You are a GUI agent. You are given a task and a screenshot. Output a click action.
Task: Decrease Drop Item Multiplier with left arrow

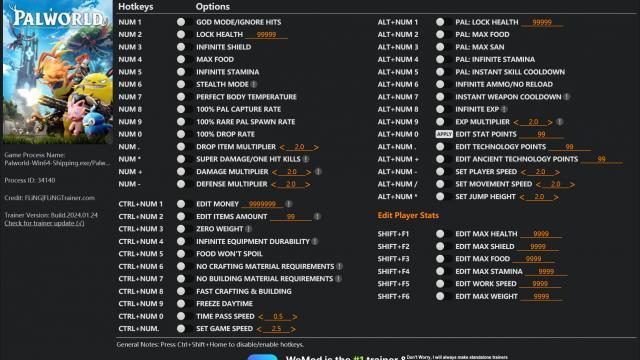pos(282,147)
